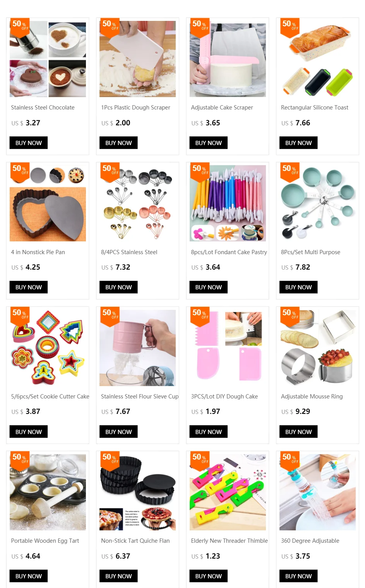Screen dimensions: 365x588
Task: Click the 50% off badge on Adjustable Cake Scraper
Action: [200, 27]
